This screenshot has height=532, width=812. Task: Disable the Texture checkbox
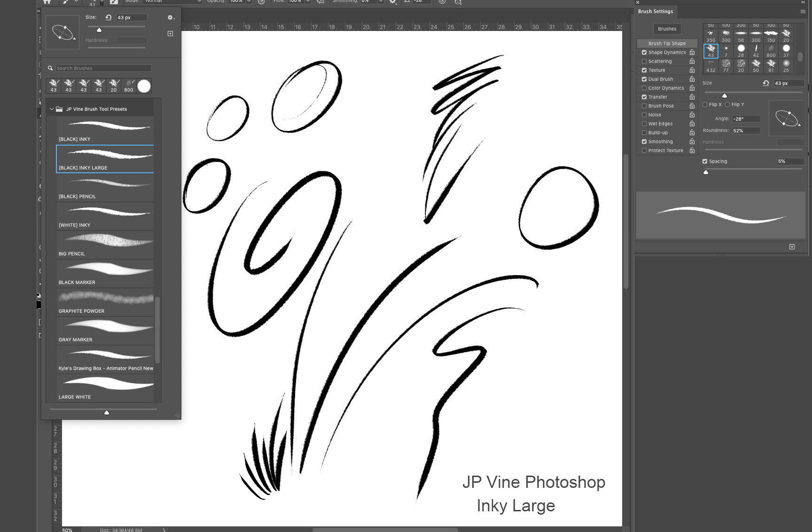coord(644,70)
